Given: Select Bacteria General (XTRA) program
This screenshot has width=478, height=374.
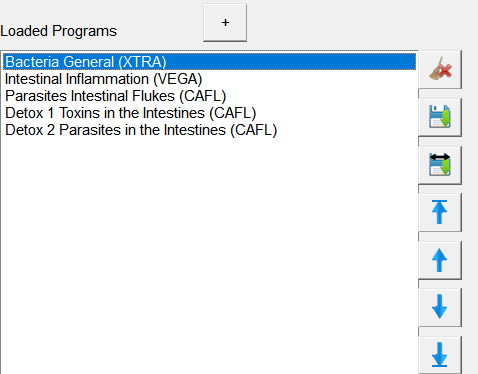Looking at the screenshot, I should (x=209, y=62).
